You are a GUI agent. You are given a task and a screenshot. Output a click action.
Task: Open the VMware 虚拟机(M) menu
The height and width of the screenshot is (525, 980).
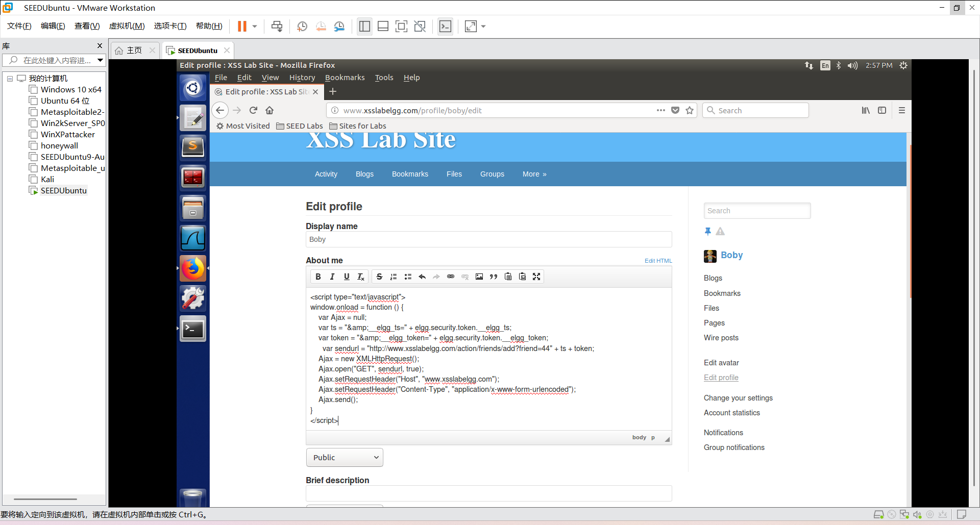[127, 26]
